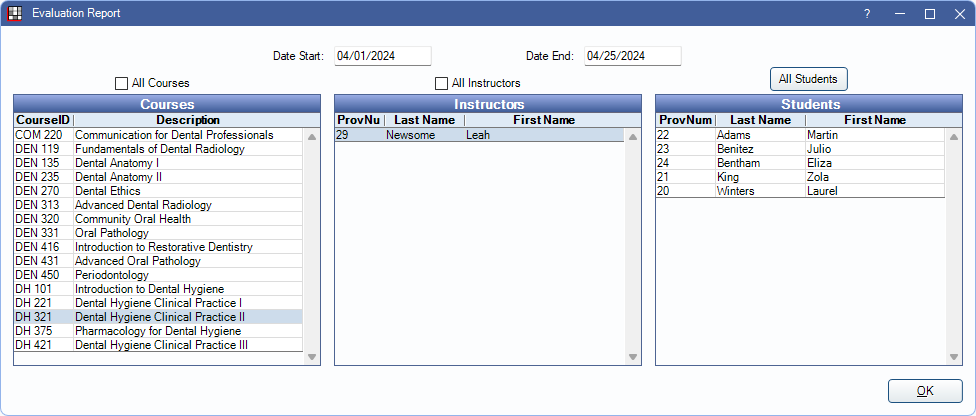976x416 pixels.
Task: Enable the All Courses checkbox
Action: [122, 83]
